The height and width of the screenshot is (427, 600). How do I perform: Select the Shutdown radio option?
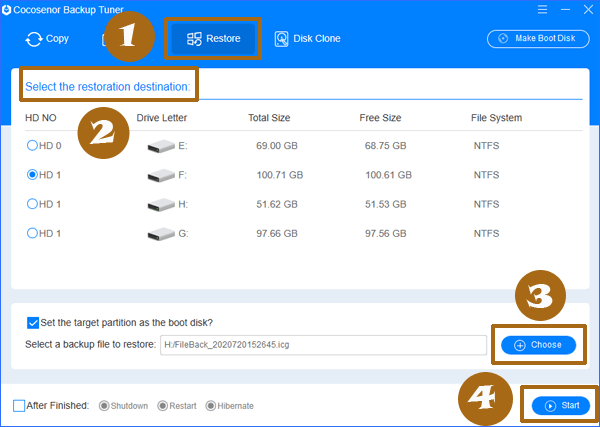[x=104, y=406]
